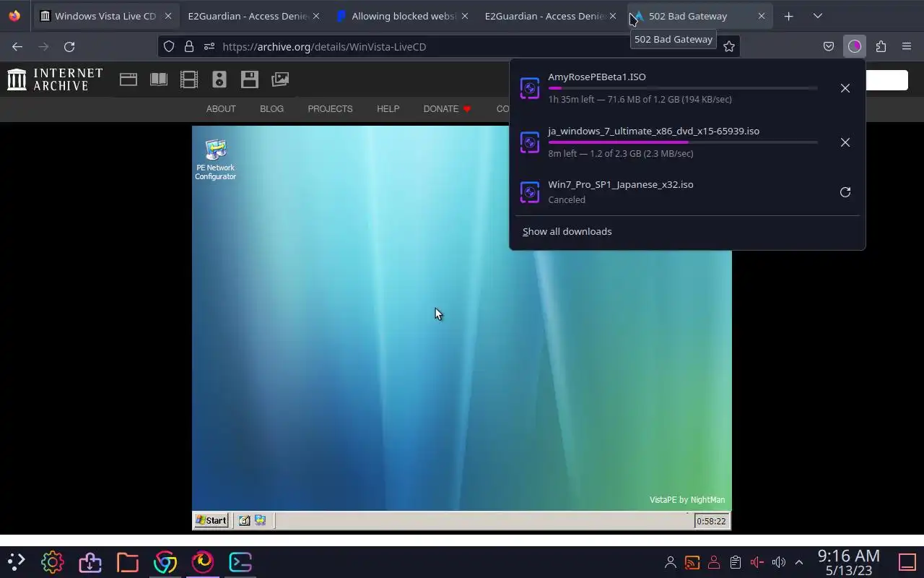Open a new browser tab
Screen dimensions: 924x578
click(788, 16)
